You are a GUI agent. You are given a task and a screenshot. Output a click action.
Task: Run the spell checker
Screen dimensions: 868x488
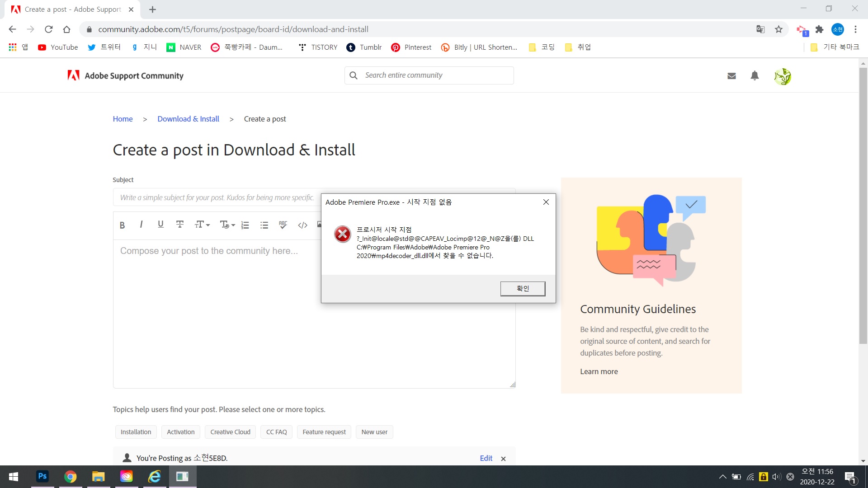pos(283,225)
